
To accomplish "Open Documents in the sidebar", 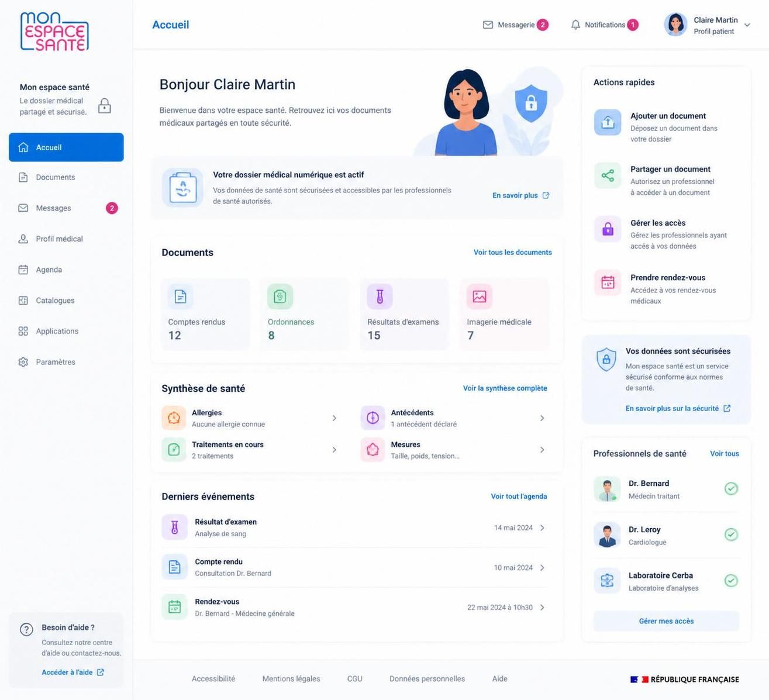I will point(66,177).
